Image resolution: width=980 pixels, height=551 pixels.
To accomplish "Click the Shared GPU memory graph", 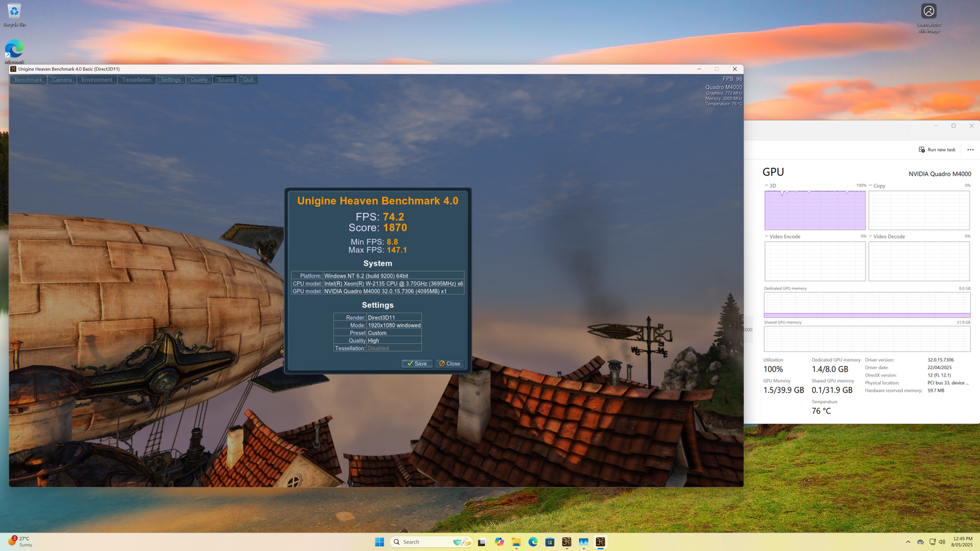I will point(867,339).
